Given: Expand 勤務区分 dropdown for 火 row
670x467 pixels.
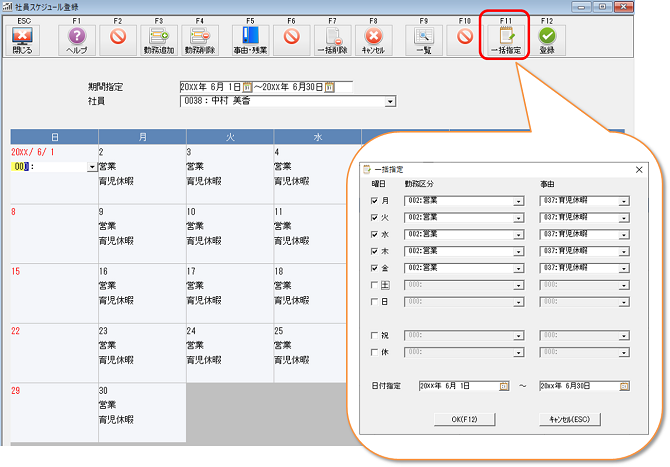Looking at the screenshot, I should coord(518,218).
